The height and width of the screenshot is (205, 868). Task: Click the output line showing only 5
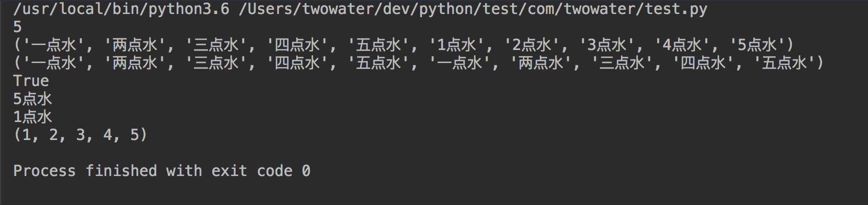(18, 27)
